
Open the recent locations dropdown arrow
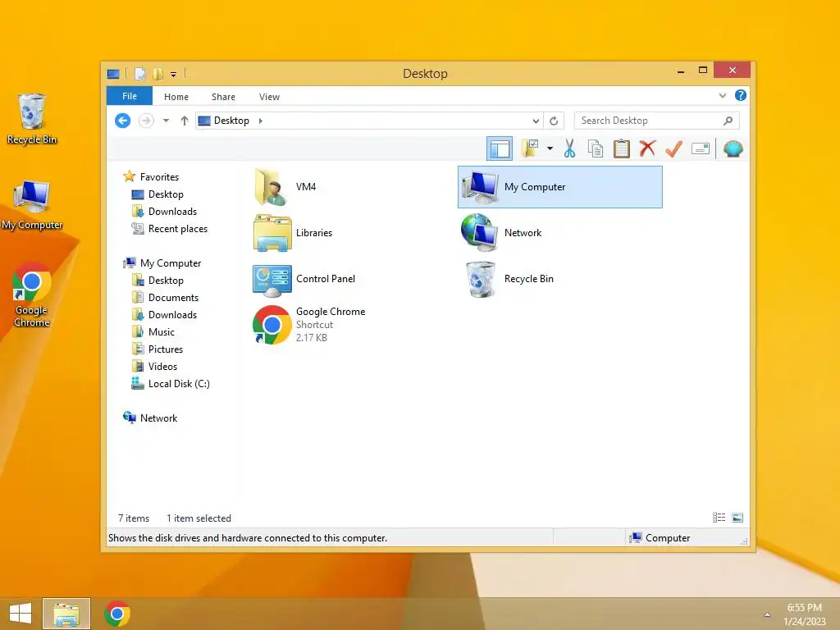pos(166,121)
